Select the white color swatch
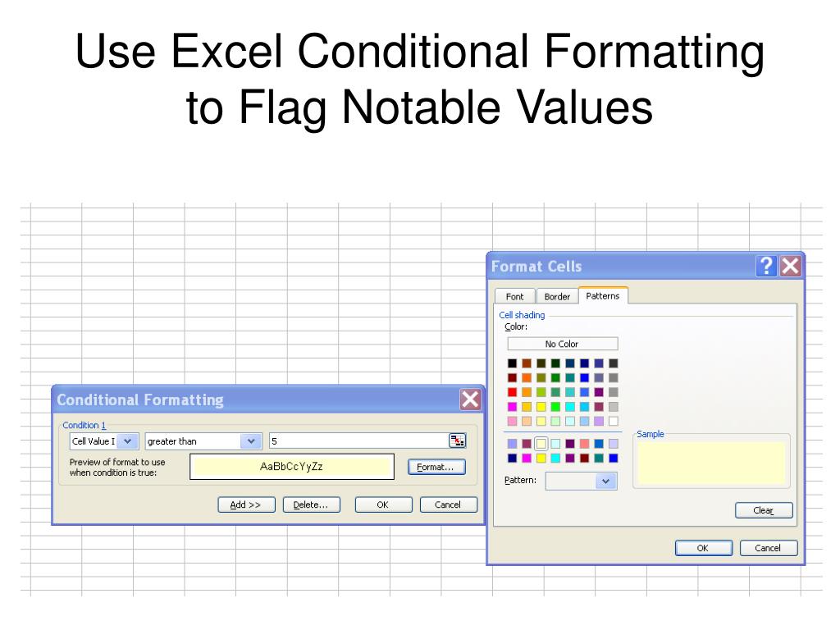Screen dimensions: 840x630 (x=614, y=421)
